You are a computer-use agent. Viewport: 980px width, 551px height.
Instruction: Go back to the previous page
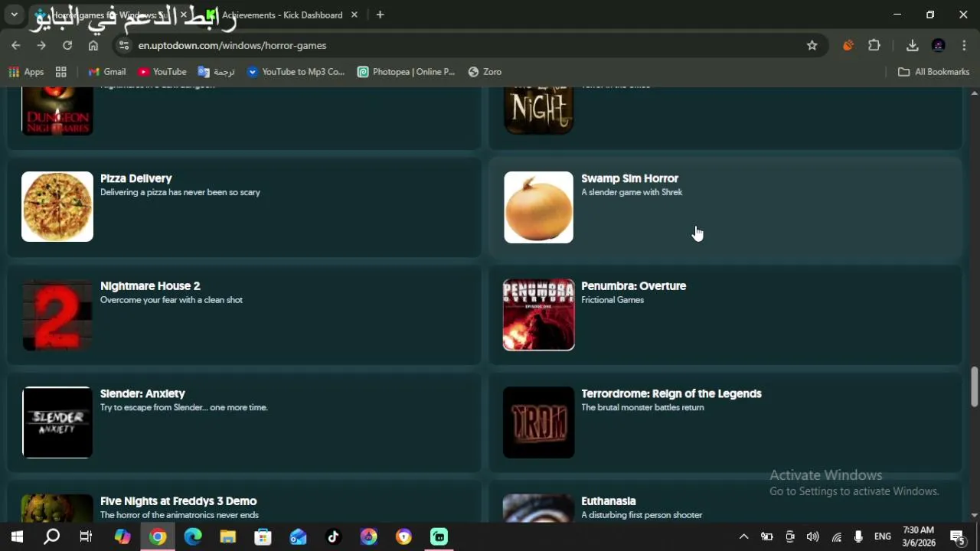pos(15,45)
